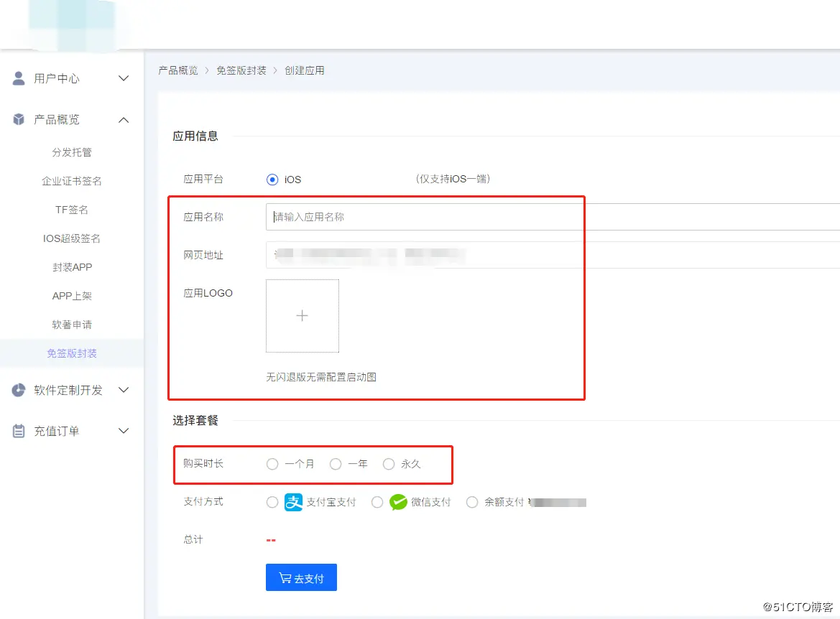The image size is (840, 619).
Task: Click the 用户中心 person icon
Action: (x=18, y=78)
